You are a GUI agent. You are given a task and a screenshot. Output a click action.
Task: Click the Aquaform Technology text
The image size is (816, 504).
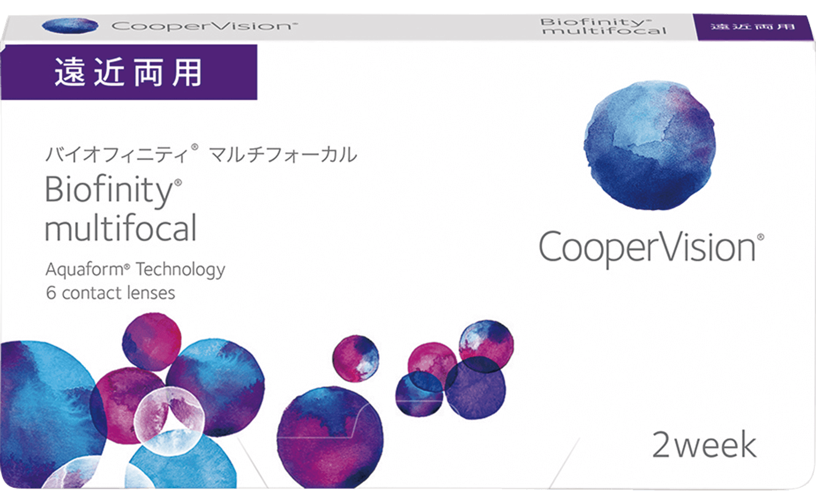pyautogui.click(x=135, y=269)
